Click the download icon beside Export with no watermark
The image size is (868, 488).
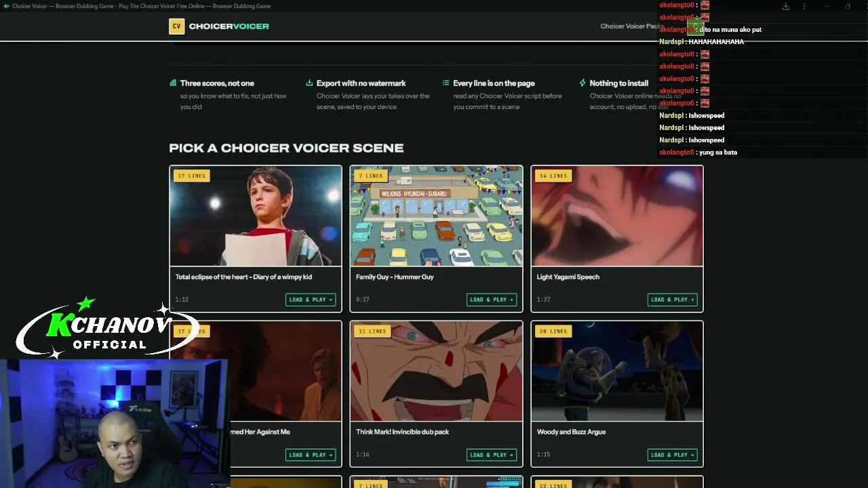tap(309, 83)
